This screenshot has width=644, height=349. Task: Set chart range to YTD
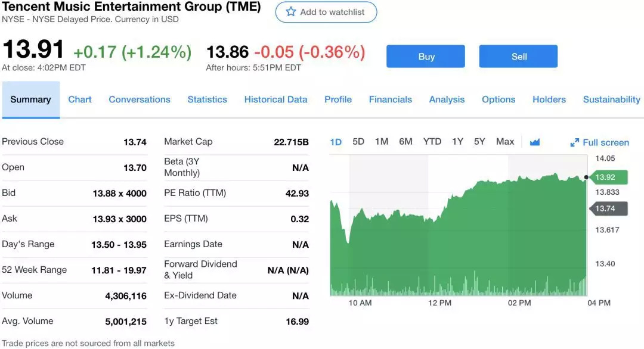[x=432, y=142]
